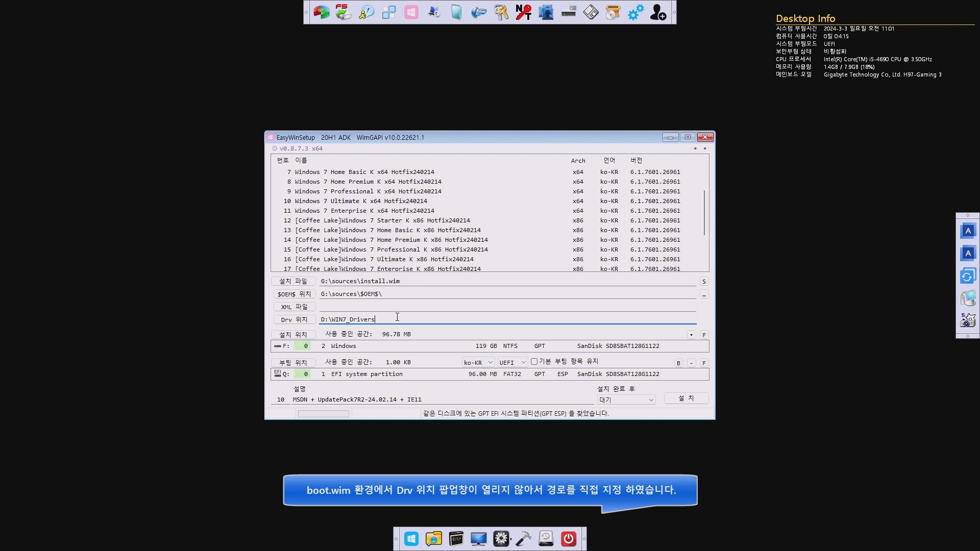The image size is (980, 551).
Task: Click the Drv 위치 button
Action: point(294,320)
